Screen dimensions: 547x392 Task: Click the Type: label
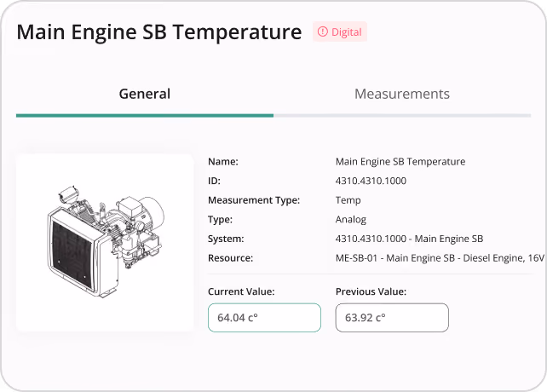[220, 220]
